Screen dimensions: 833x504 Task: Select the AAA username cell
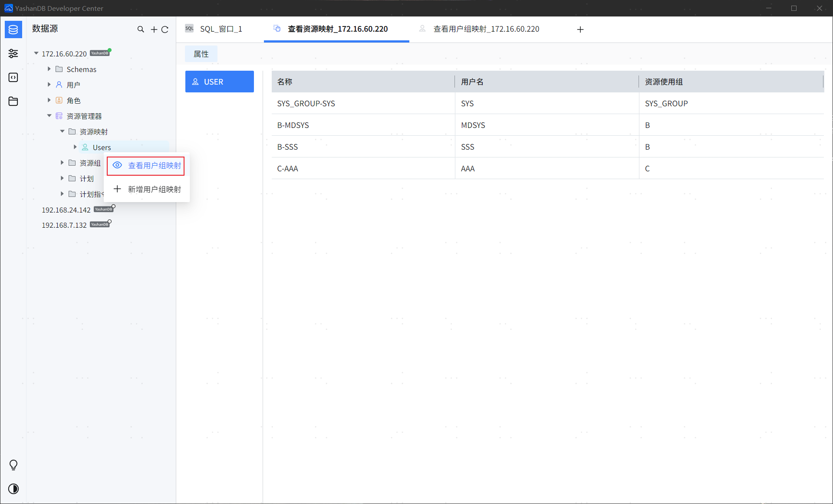point(547,168)
